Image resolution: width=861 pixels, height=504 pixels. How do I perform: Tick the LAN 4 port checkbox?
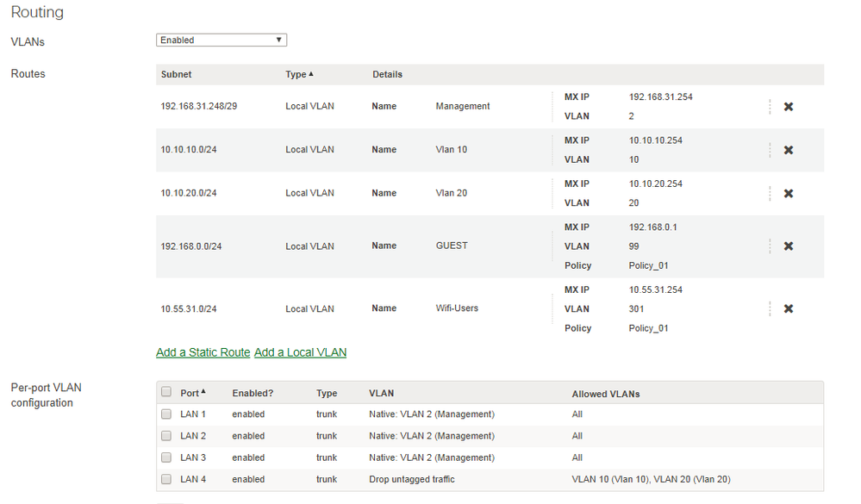point(166,479)
